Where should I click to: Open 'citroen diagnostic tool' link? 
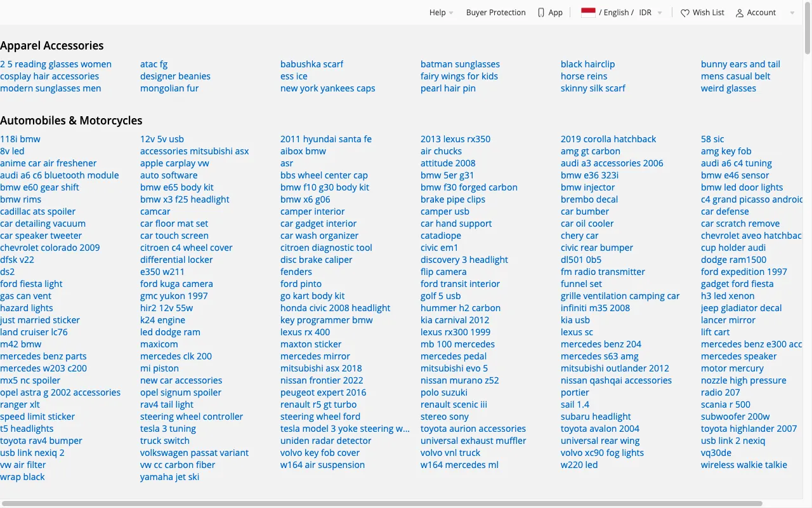tap(326, 248)
